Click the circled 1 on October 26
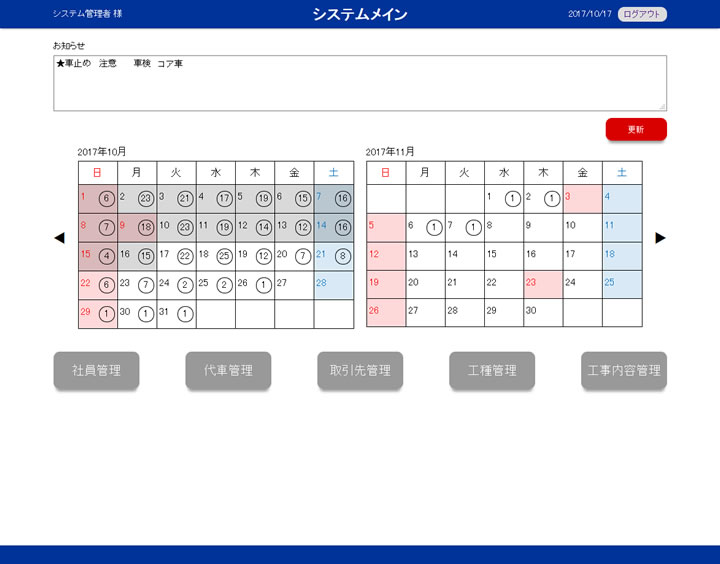Screen dimensions: 720x564 click(264, 285)
